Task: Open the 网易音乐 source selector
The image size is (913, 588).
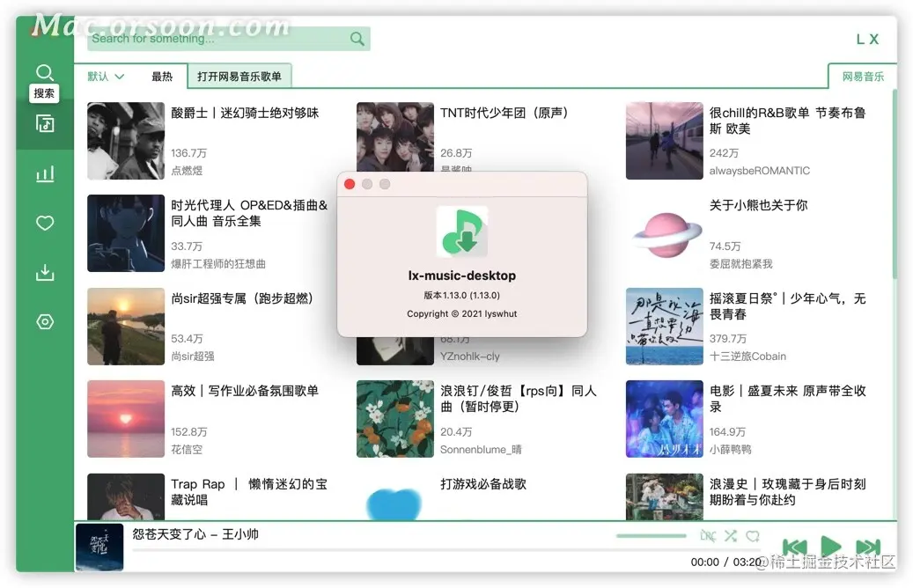Action: pyautogui.click(x=863, y=77)
